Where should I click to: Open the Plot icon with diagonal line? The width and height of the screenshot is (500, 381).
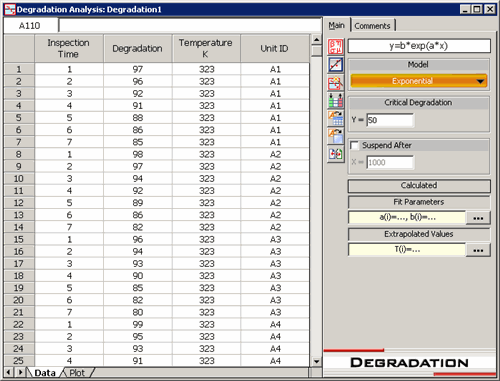coord(335,65)
